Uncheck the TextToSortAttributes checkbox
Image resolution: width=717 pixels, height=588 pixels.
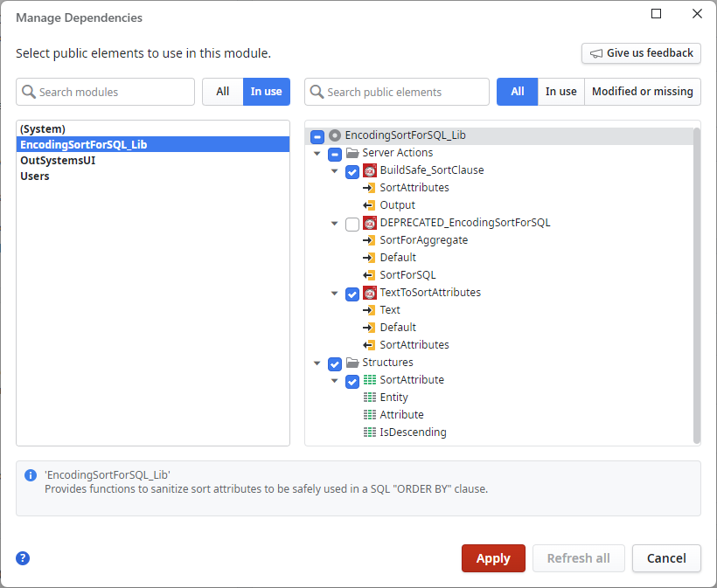click(352, 294)
